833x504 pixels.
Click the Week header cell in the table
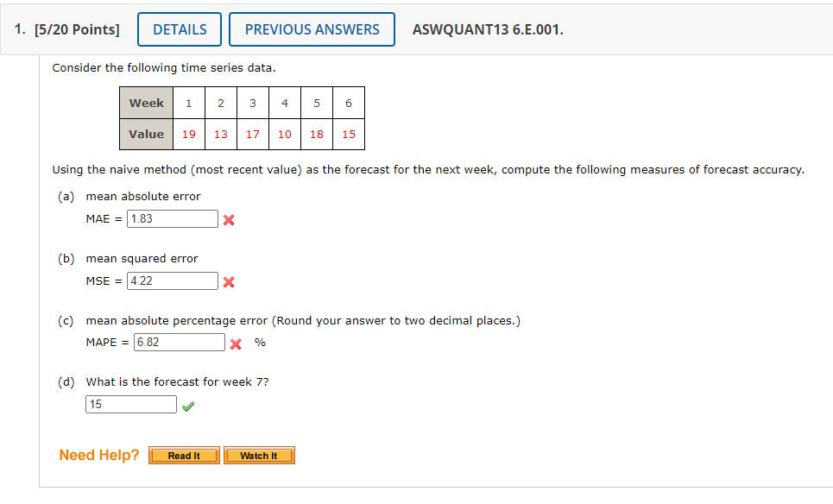(146, 103)
